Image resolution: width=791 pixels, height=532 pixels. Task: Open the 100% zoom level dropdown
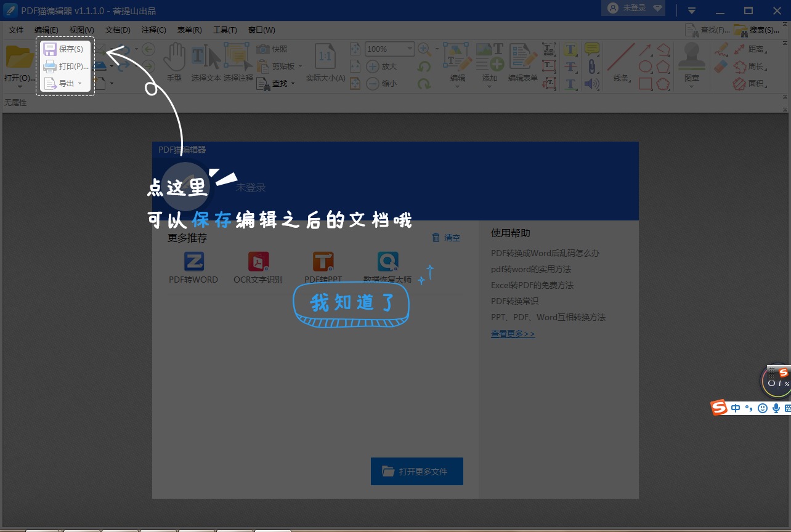389,49
